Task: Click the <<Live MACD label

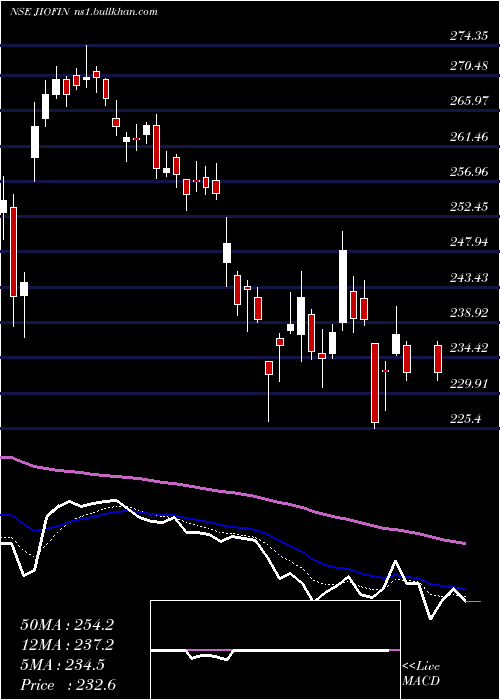Action: pyautogui.click(x=421, y=674)
